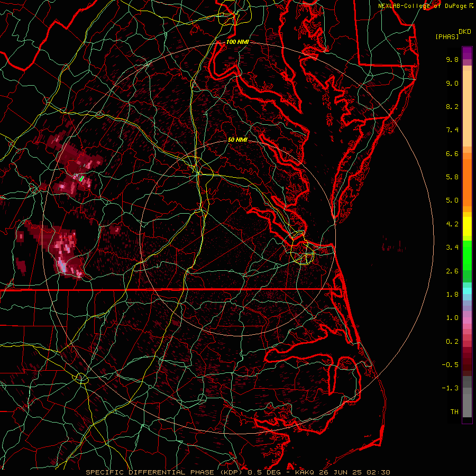Image resolution: width=476 pixels, height=476 pixels.
Task: Pick the yellow band of the colorbar
Action: tap(467, 226)
